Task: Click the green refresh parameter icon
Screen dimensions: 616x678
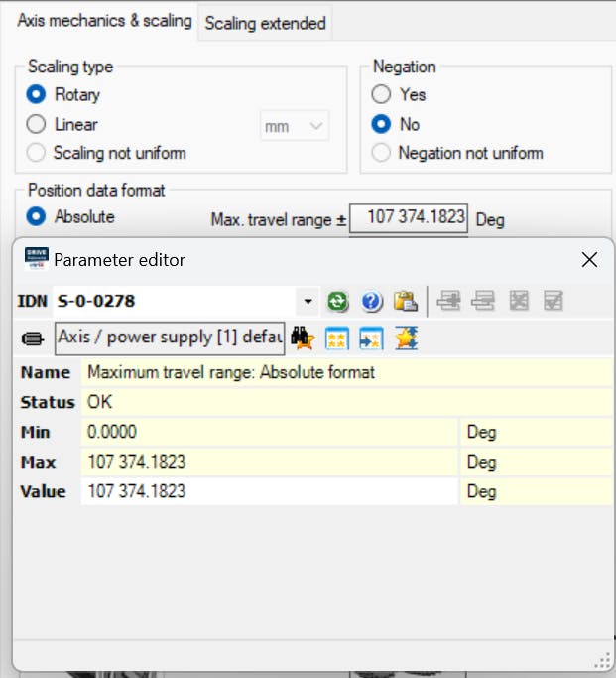Action: point(340,301)
